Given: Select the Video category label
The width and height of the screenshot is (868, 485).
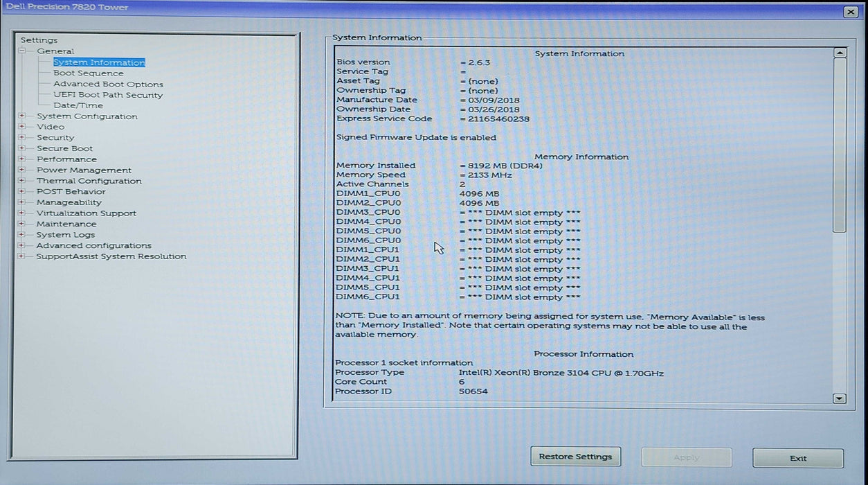Looking at the screenshot, I should [51, 127].
